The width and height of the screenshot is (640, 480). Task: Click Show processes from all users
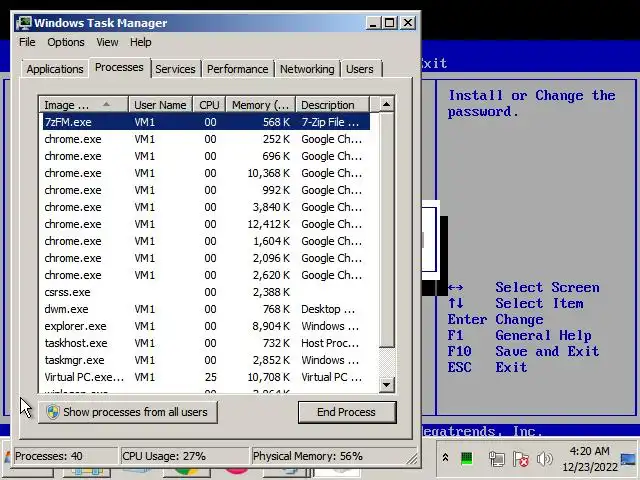pyautogui.click(x=128, y=412)
